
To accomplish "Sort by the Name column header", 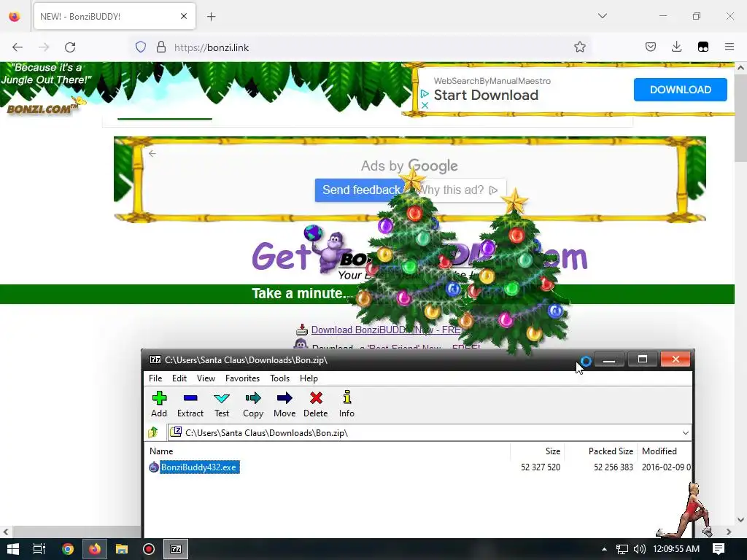I will tap(161, 451).
